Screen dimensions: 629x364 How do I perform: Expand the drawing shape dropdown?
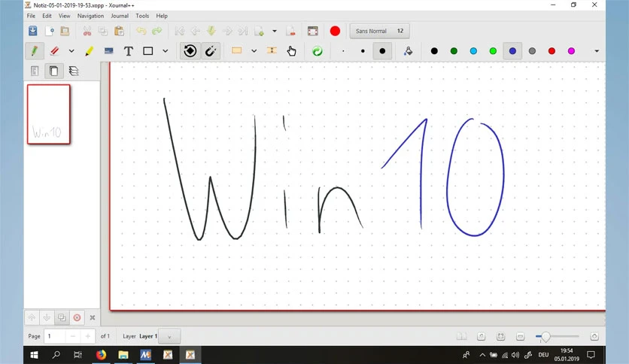(166, 51)
